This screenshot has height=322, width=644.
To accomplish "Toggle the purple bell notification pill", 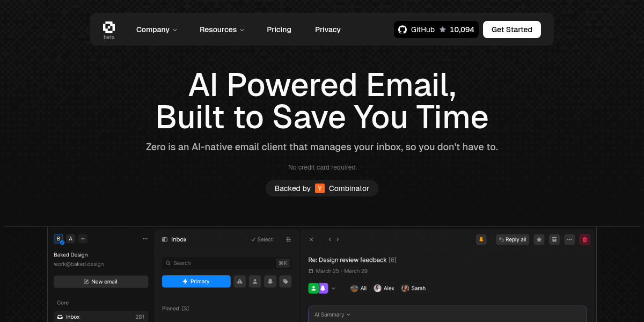I will (324, 288).
